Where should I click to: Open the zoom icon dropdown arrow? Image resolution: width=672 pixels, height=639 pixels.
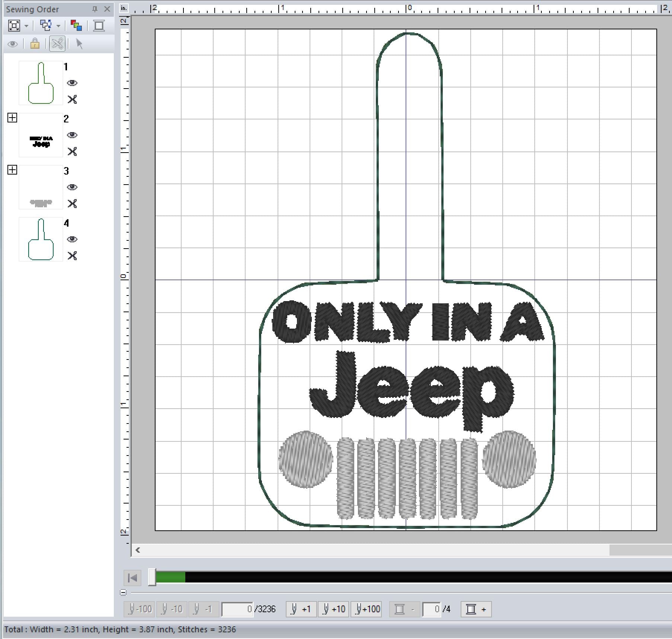[x=26, y=26]
